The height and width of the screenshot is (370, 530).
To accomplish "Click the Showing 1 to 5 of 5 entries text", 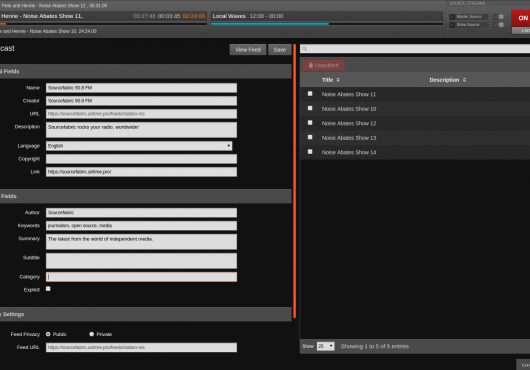I will (x=375, y=346).
